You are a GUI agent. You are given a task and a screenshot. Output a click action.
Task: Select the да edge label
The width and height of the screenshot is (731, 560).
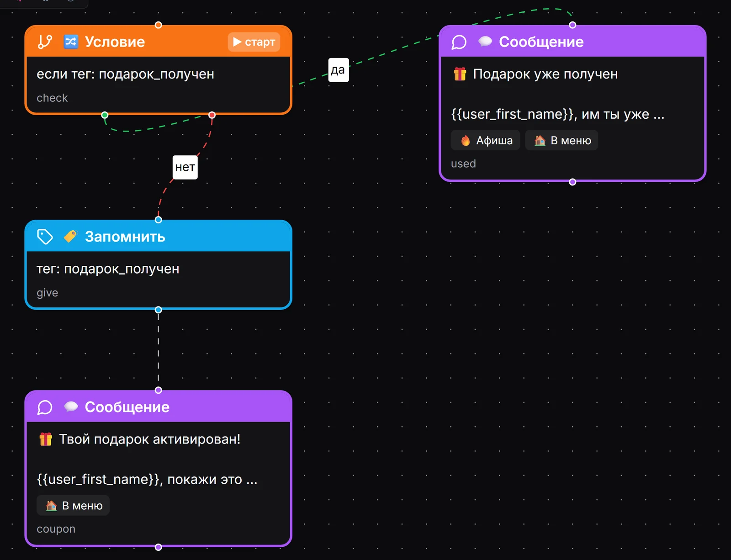338,70
